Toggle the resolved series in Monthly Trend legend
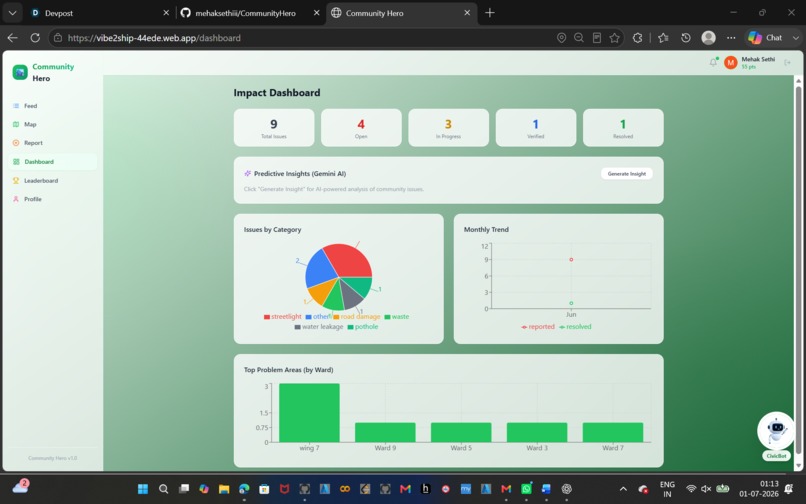The width and height of the screenshot is (806, 504). pyautogui.click(x=575, y=327)
